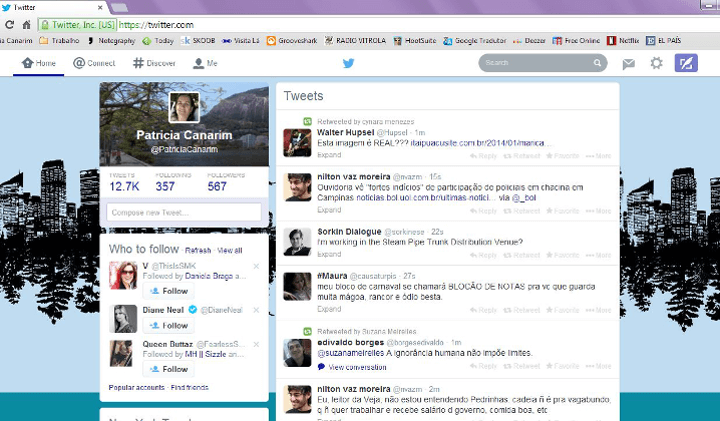Screen dimensions: 720x421
Task: Open the Direct Messages envelope icon
Action: click(628, 63)
